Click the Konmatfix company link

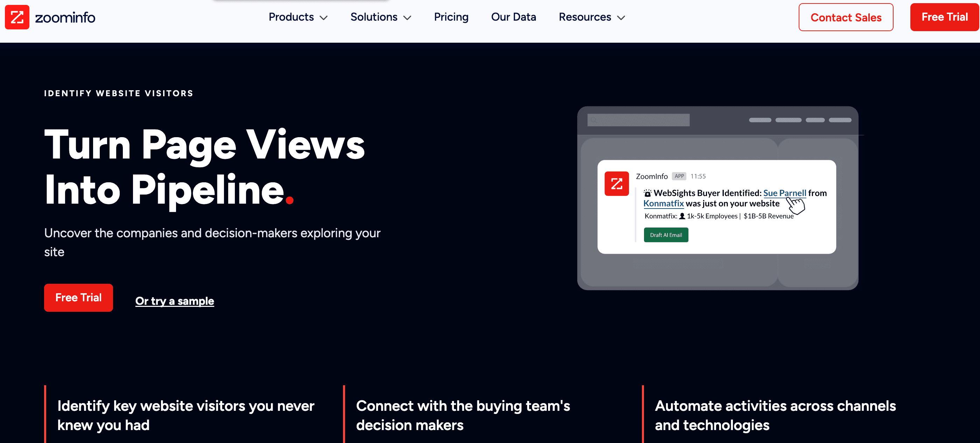(x=663, y=203)
